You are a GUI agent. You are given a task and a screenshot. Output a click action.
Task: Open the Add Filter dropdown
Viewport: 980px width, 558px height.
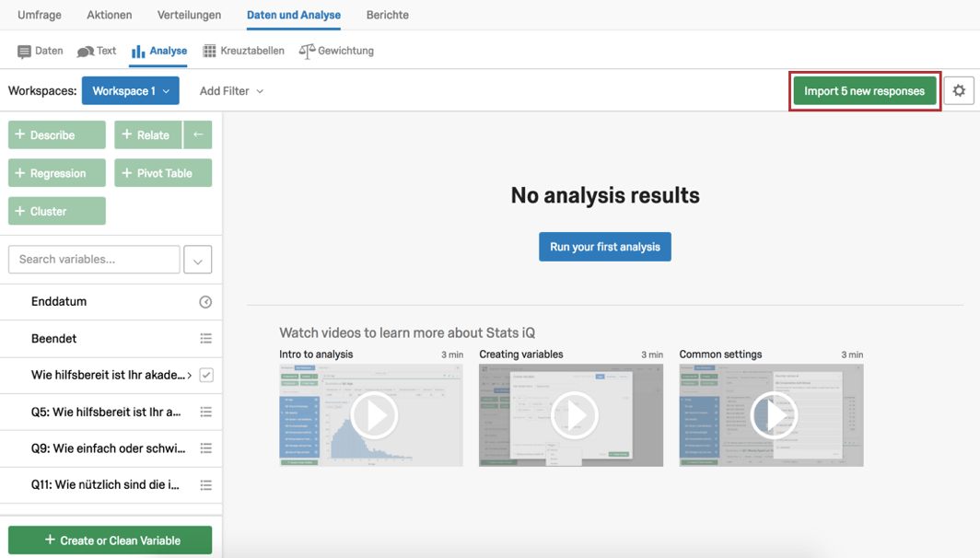click(x=231, y=91)
